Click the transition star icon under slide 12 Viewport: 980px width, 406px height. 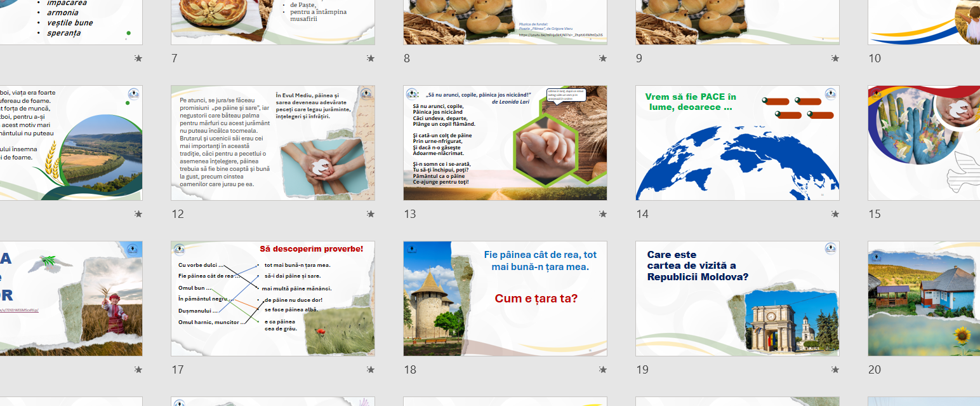(x=371, y=214)
